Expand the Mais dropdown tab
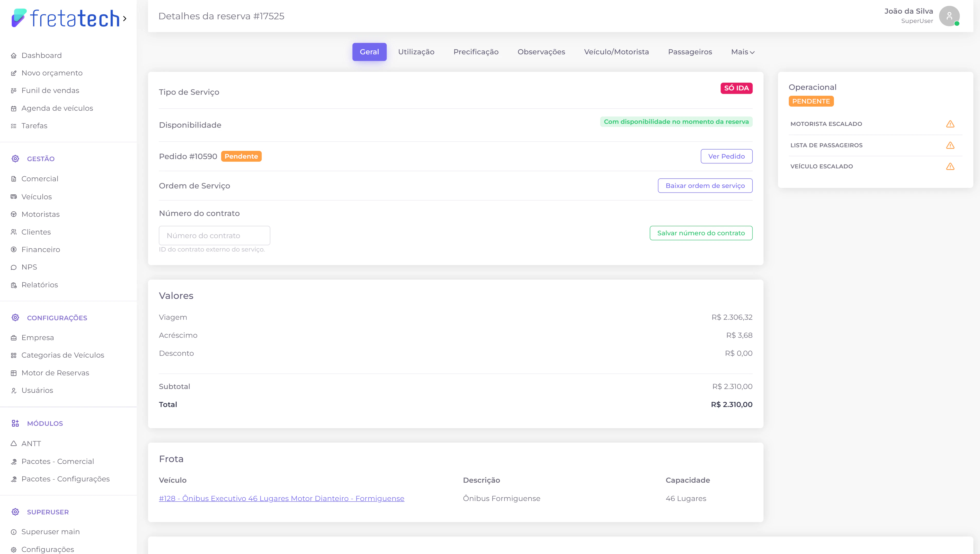980x554 pixels. coord(743,52)
